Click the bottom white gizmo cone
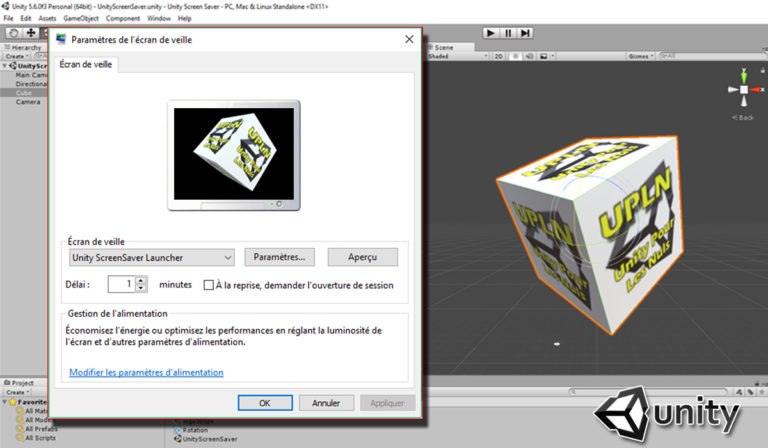 (x=744, y=101)
